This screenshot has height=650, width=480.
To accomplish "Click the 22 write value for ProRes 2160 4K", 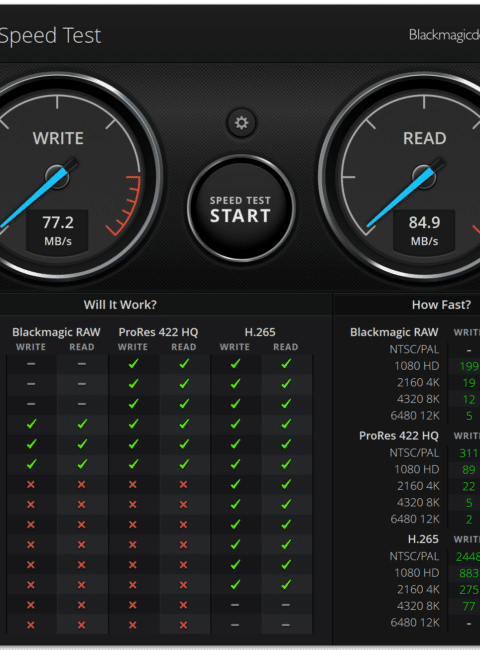I will [469, 486].
